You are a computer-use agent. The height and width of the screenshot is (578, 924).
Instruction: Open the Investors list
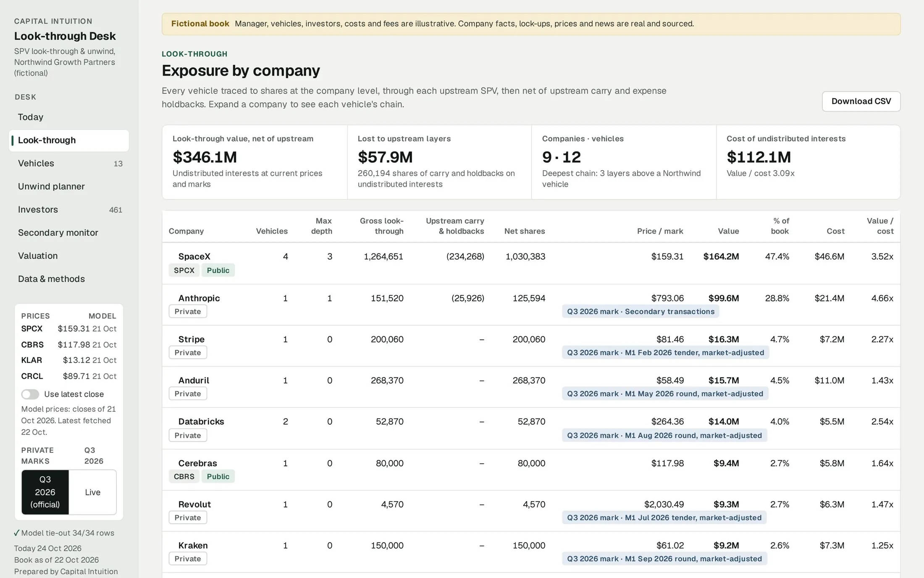click(x=69, y=209)
